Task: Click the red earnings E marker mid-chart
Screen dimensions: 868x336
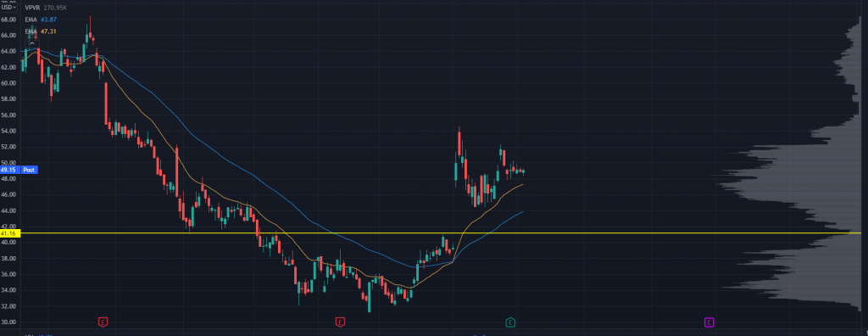Action: point(340,322)
